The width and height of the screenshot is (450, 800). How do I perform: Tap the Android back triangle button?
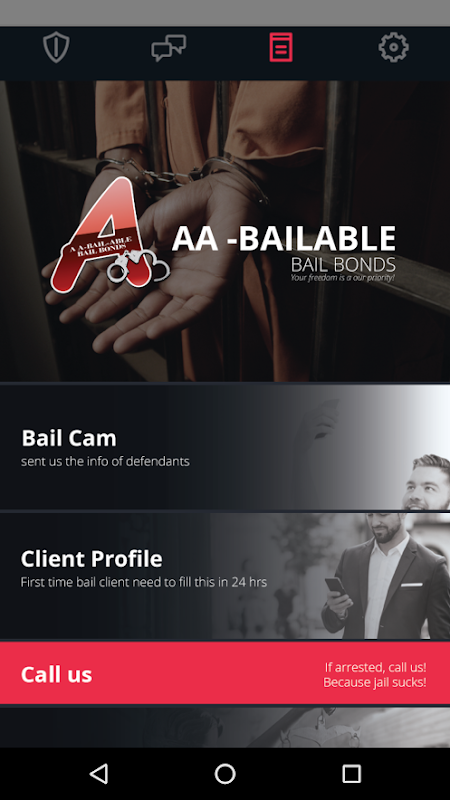click(98, 773)
